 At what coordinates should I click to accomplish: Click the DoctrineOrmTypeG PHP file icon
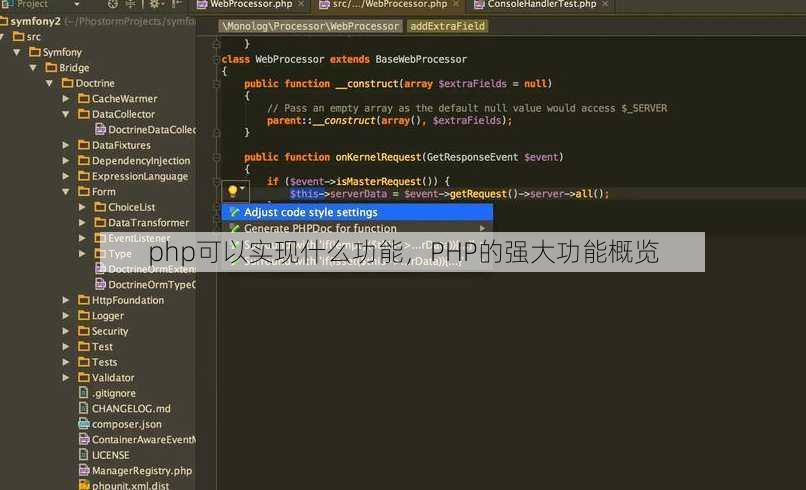pyautogui.click(x=101, y=284)
